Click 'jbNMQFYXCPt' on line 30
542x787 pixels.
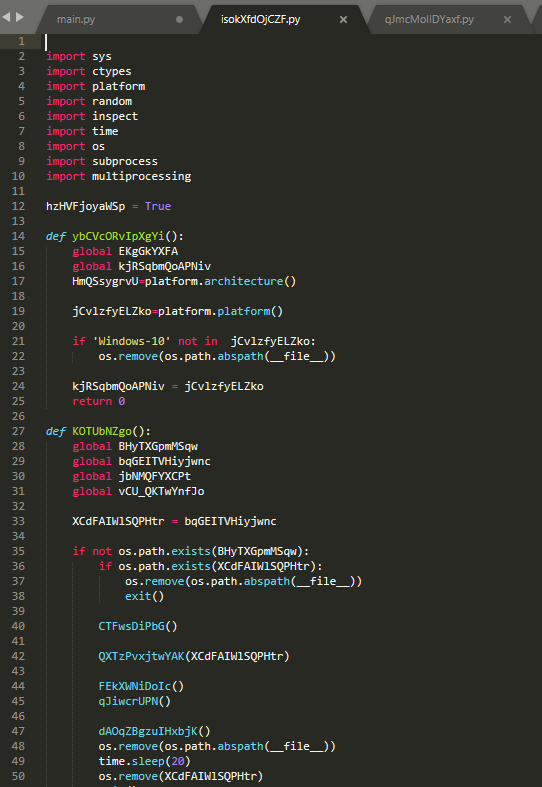pos(155,476)
